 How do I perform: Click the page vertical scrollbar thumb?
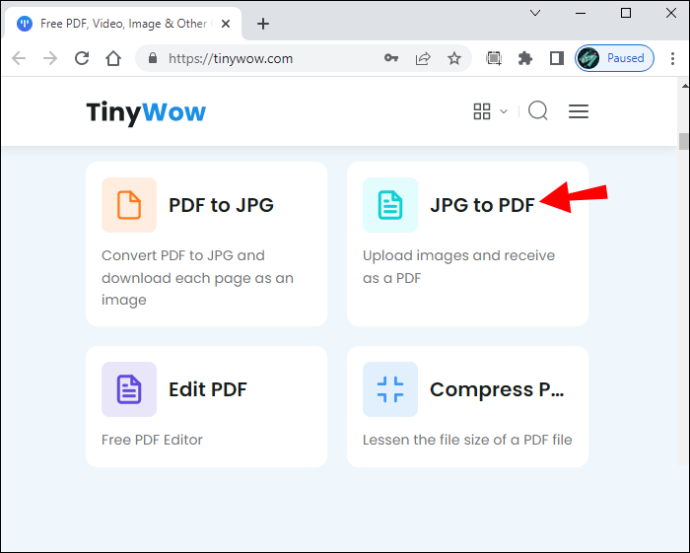coord(683,142)
